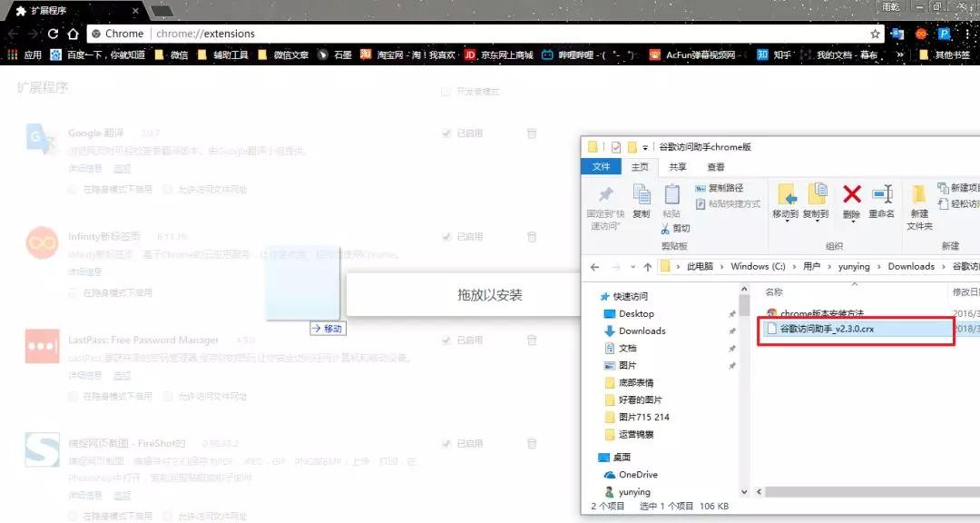Toggle 已启用 for Infinity新标签页
Viewport: 980px width, 523px height.
click(x=446, y=236)
